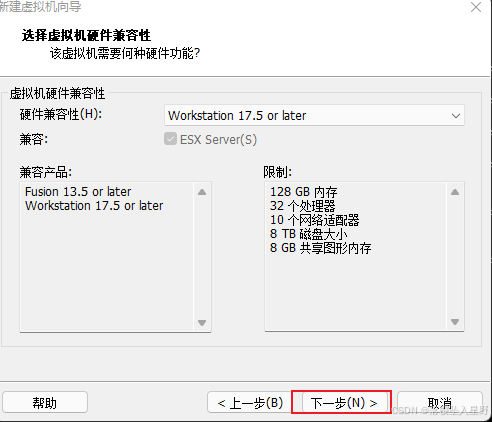
Task: Close the new virtual machine wizard
Action: coord(476,7)
